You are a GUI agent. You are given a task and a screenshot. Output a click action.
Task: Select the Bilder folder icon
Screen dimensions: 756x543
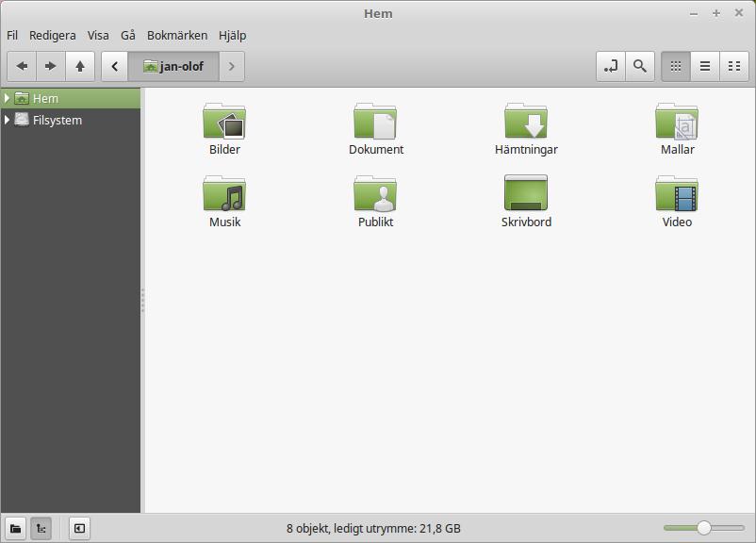[224, 121]
